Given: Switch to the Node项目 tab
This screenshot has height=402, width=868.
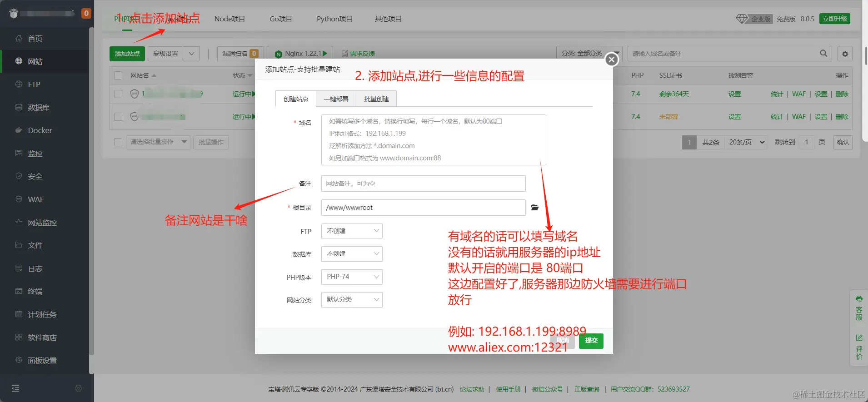Looking at the screenshot, I should click(x=229, y=19).
